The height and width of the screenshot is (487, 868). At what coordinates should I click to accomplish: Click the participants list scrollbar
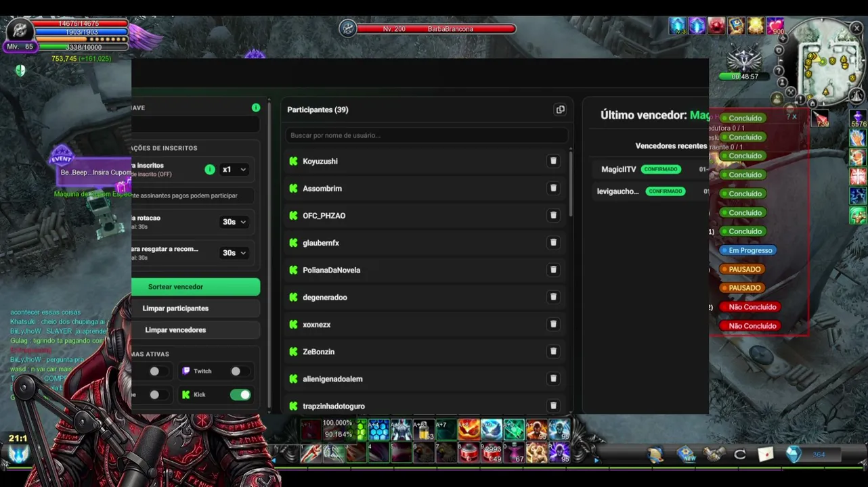coord(571,183)
